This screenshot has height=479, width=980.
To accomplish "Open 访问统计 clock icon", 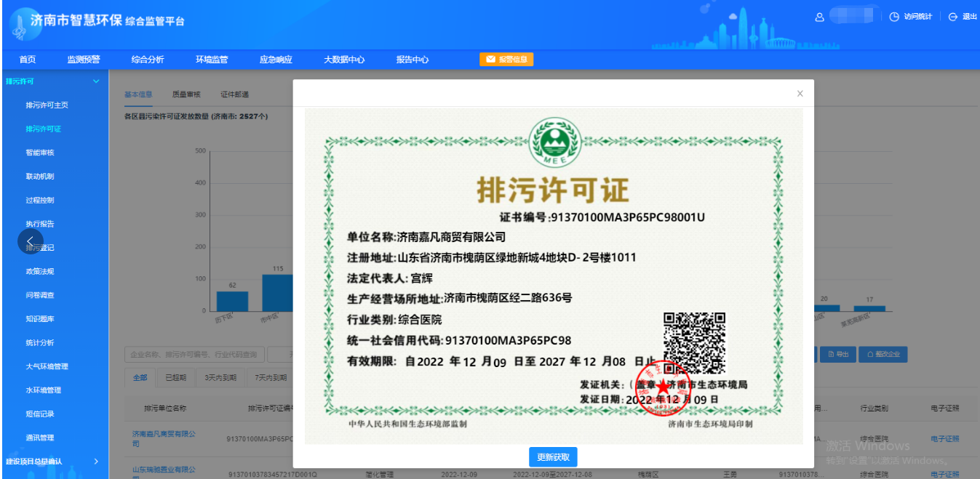I will 894,17.
